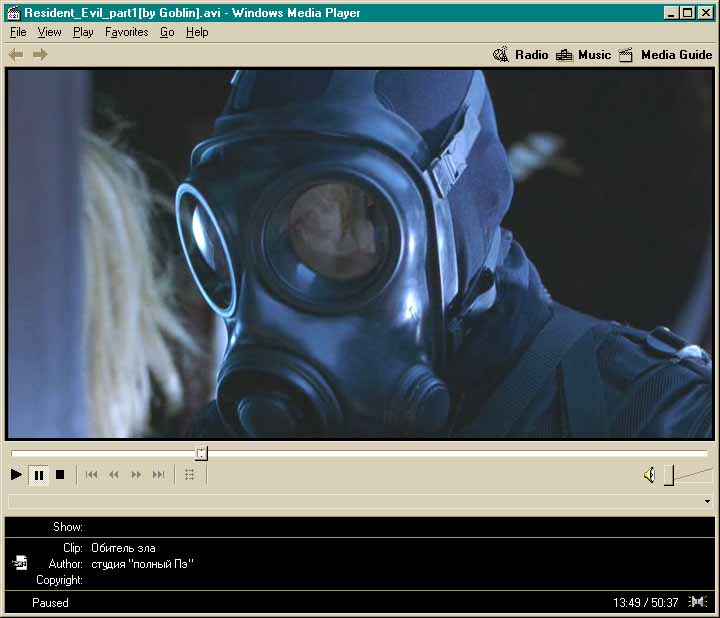
Task: Click the clip title 'Обитель зла'
Action: pos(123,548)
